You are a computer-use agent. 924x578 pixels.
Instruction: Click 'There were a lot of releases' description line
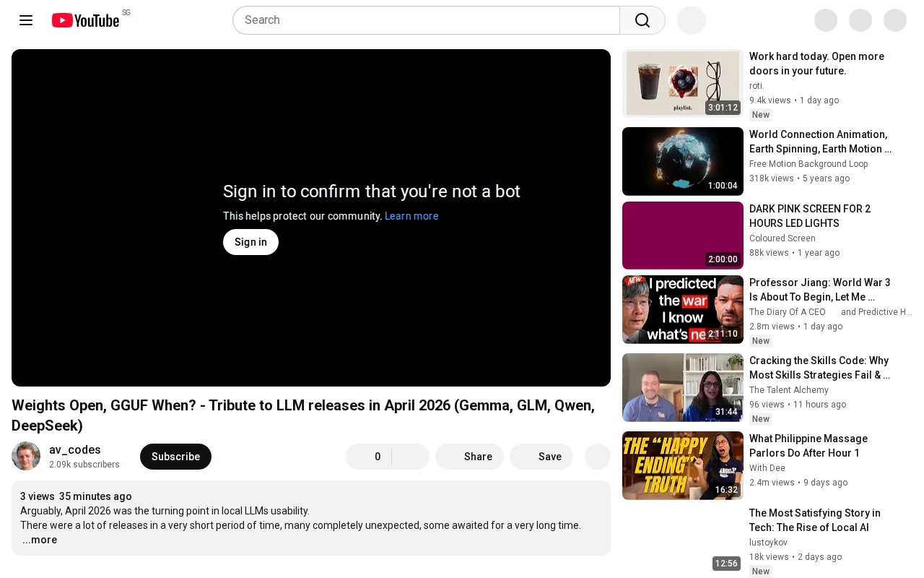(x=300, y=525)
